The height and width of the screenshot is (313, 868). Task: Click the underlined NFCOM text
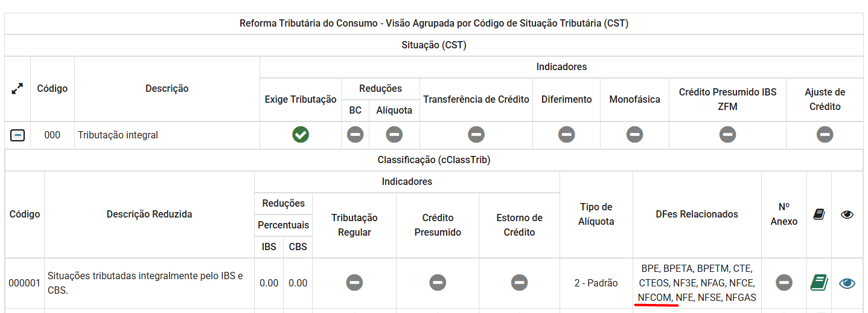click(x=655, y=297)
